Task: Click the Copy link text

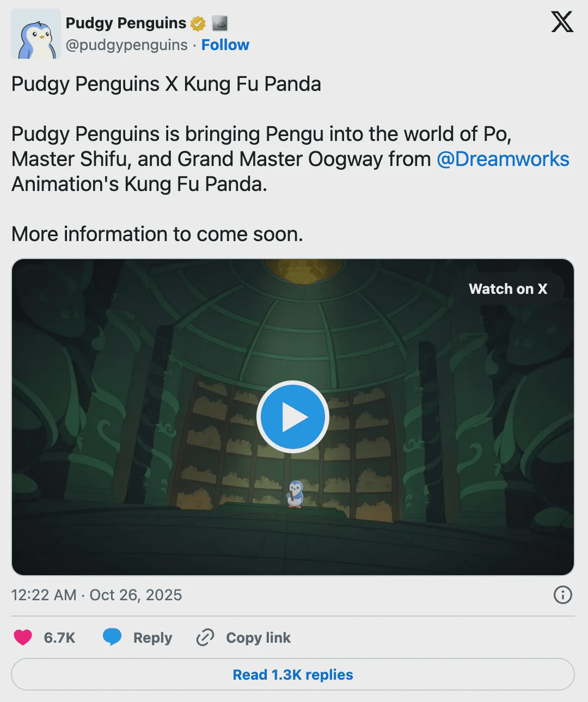Action: tap(259, 638)
